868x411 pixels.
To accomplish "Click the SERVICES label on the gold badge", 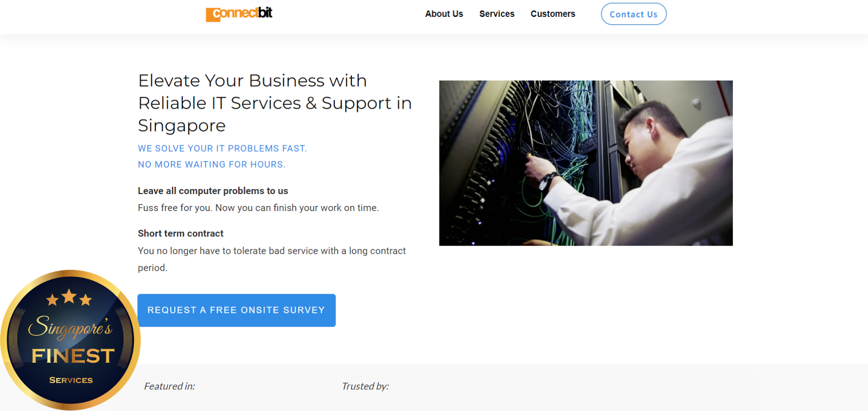I will click(71, 380).
